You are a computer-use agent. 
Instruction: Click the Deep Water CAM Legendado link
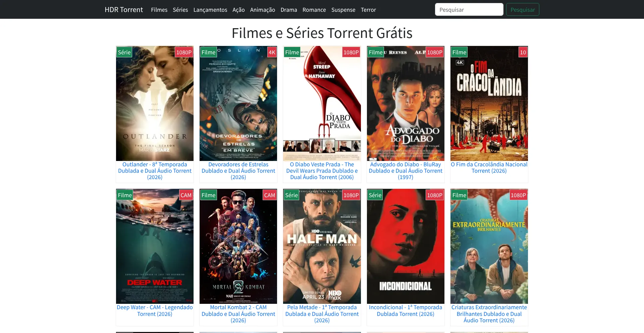[155, 311]
